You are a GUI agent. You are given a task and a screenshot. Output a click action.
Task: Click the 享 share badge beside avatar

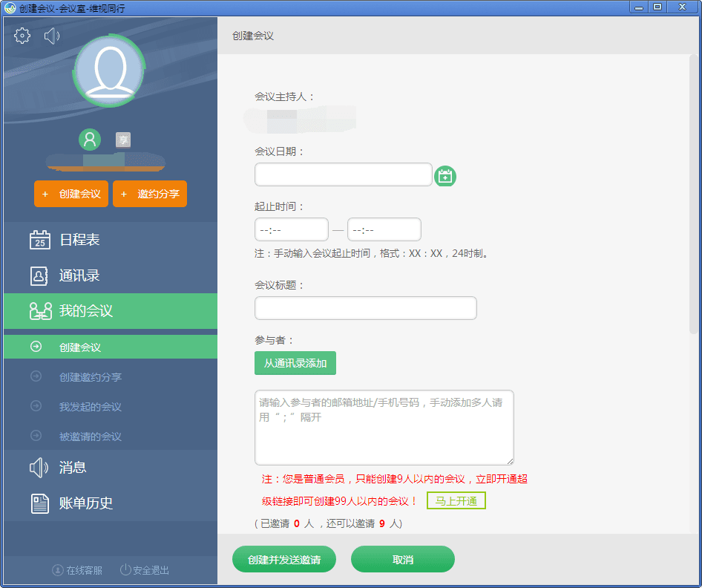(122, 140)
